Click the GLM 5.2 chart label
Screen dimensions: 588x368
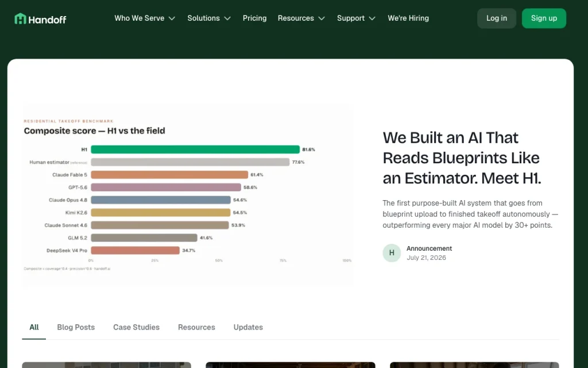(x=78, y=237)
